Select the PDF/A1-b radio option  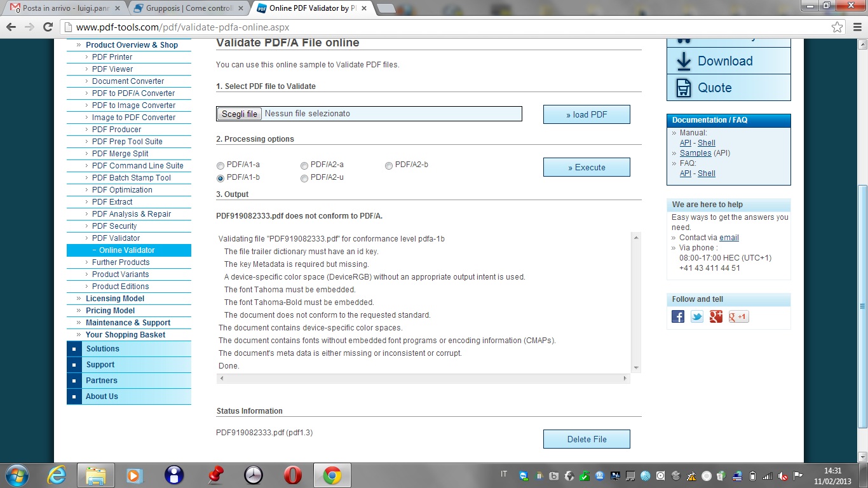[x=220, y=179]
